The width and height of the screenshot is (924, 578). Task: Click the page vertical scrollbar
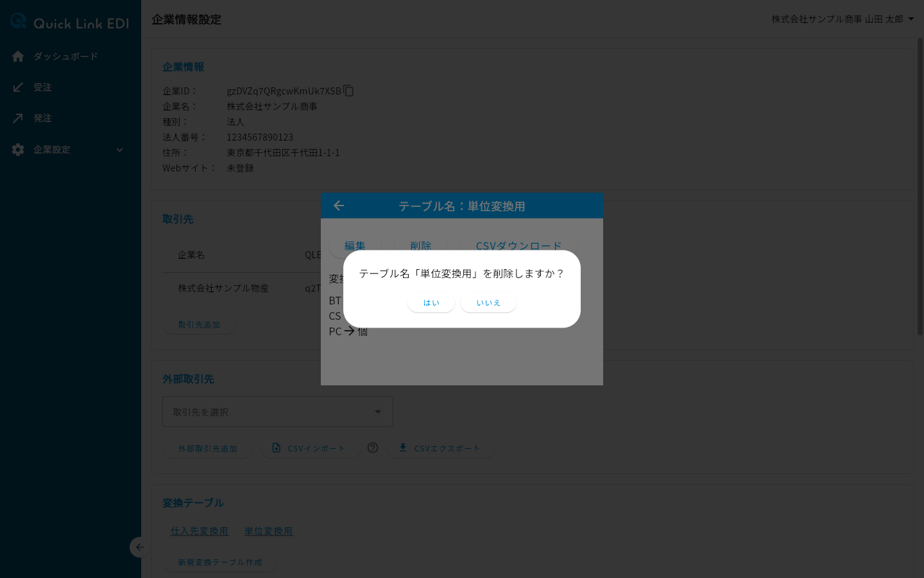coord(920,186)
